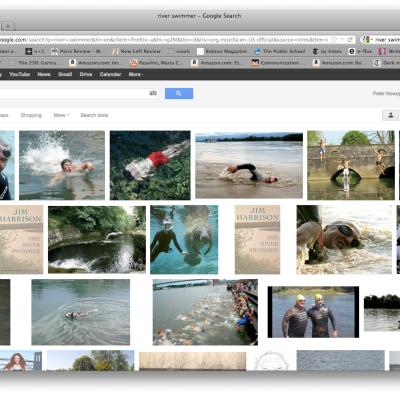Open thumbnail of snorkeler beside manatee
400x394 pixels.
(184, 239)
